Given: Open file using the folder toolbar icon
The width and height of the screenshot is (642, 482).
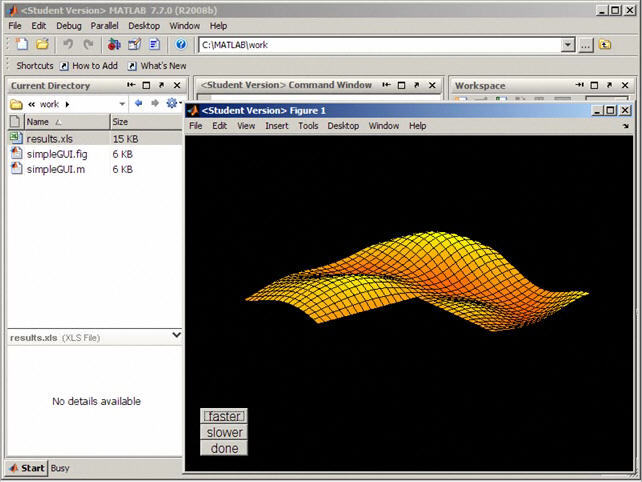Looking at the screenshot, I should [42, 44].
